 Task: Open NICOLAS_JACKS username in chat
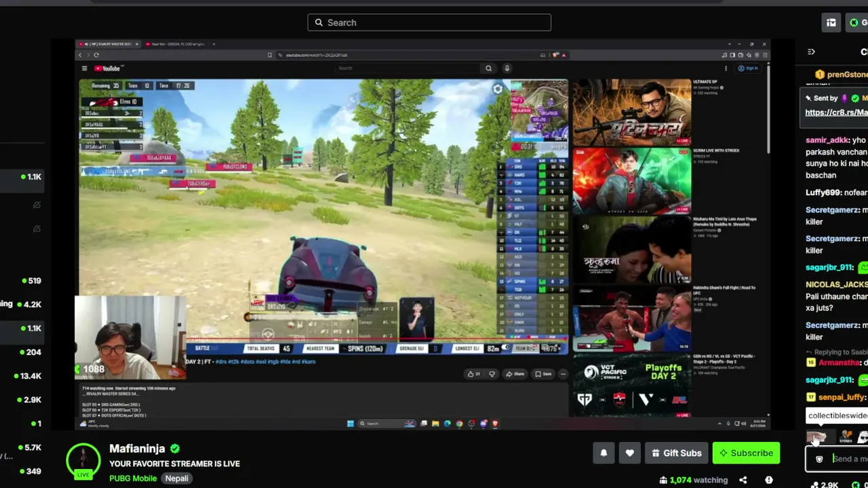pos(837,285)
